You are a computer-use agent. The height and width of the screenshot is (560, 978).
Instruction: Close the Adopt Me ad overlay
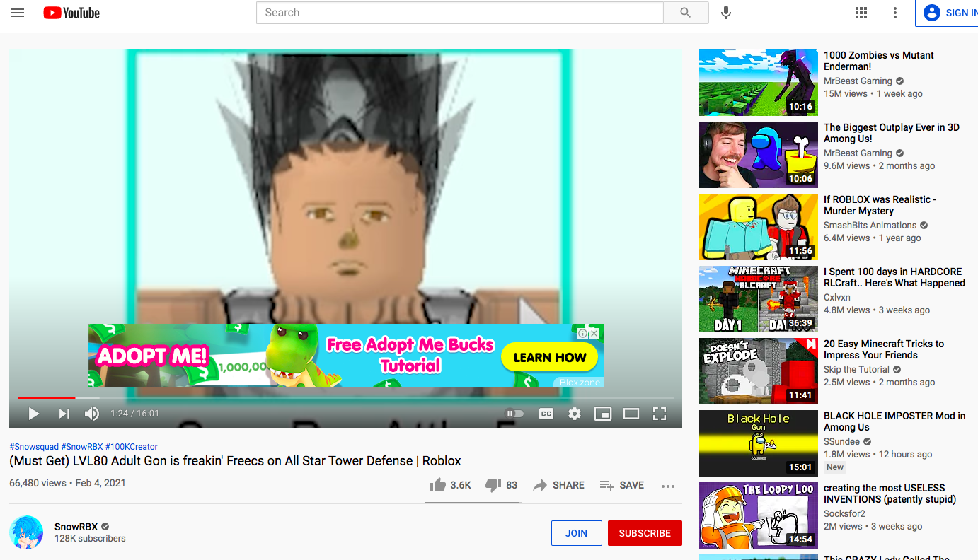(x=594, y=333)
